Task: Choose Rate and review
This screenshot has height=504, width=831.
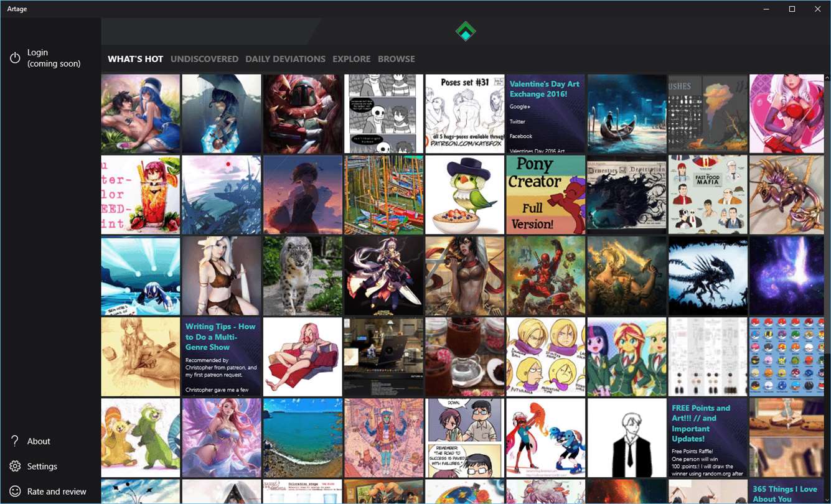Action: [57, 492]
